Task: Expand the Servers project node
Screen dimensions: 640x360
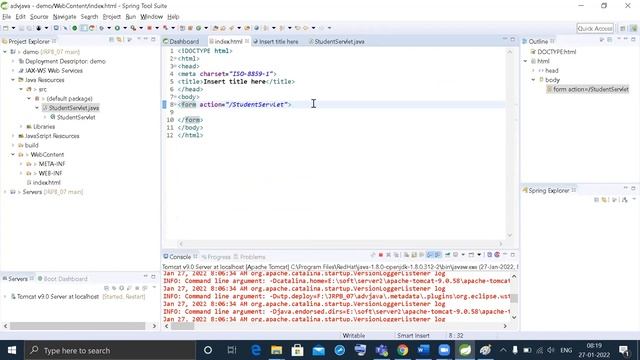Action: coord(5,192)
